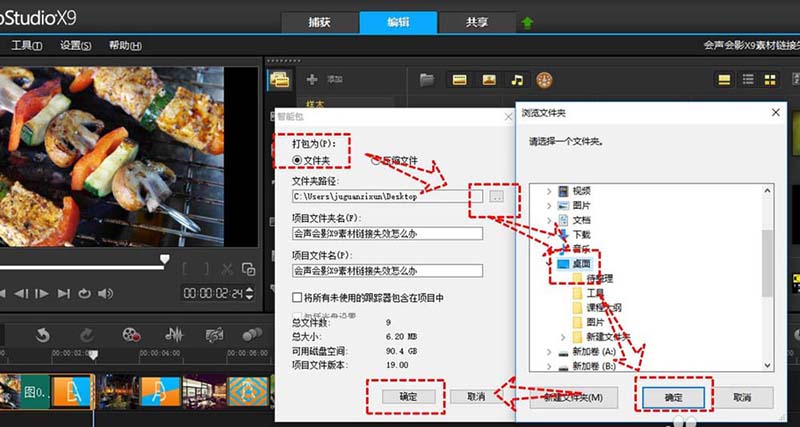Expand the 文档 folder chevron
Viewport: 800px width, 427px height.
549,220
